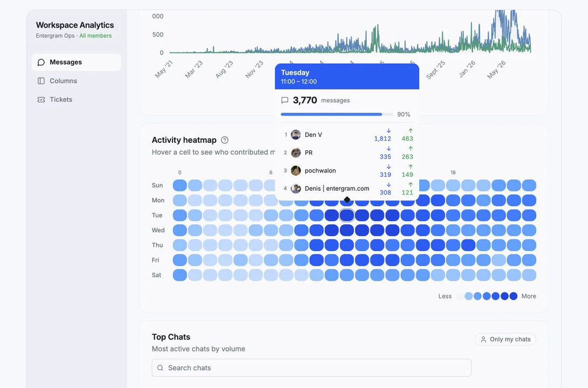This screenshot has height=388, width=588.
Task: Open the Messages section in sidebar
Action: [76, 62]
